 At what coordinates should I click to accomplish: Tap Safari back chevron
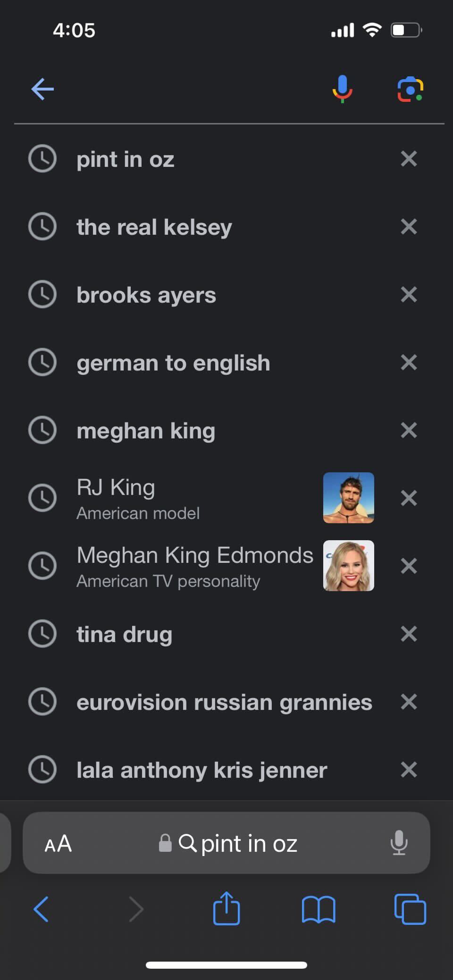pos(42,909)
